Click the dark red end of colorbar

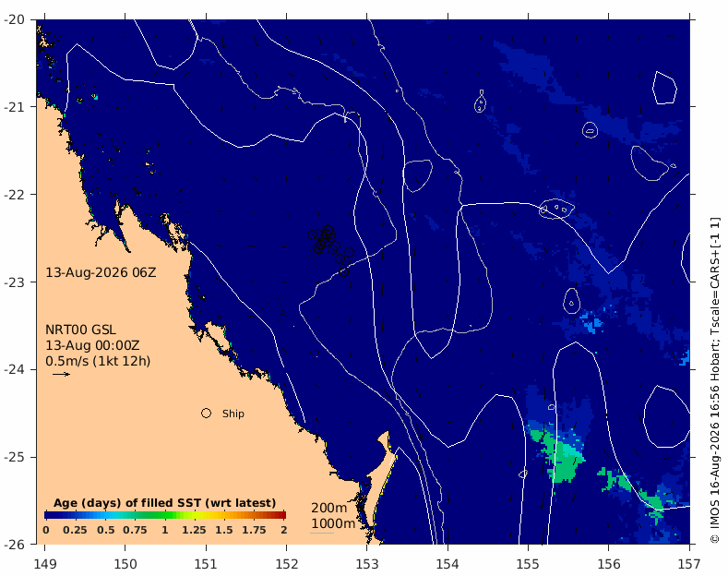click(280, 515)
